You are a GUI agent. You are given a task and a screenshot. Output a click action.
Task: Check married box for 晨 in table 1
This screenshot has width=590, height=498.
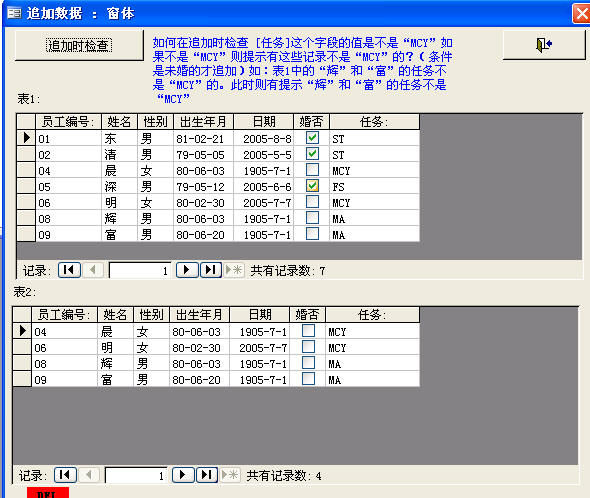coord(312,170)
